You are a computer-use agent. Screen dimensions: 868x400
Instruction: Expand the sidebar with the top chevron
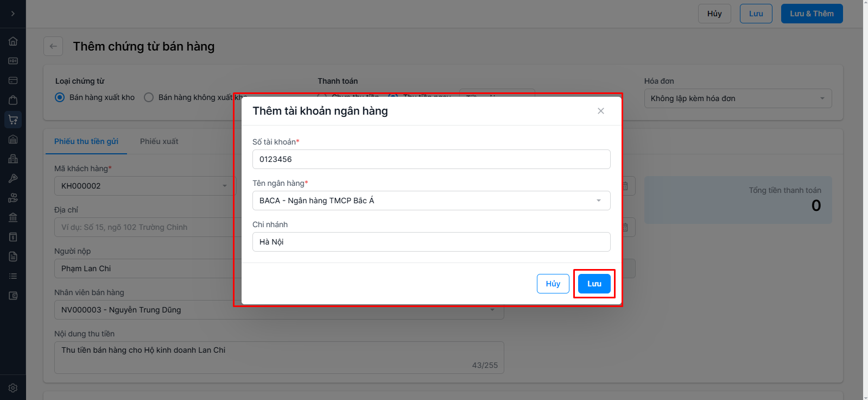pyautogui.click(x=13, y=14)
